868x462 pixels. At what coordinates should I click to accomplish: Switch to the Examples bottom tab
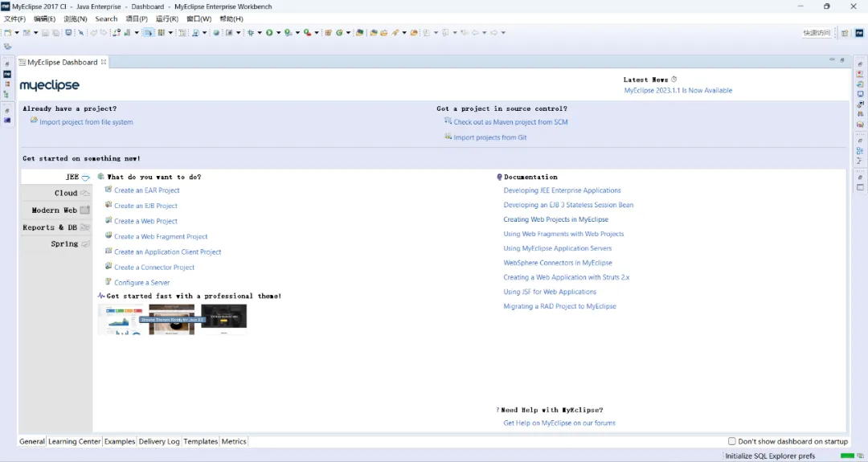point(120,441)
